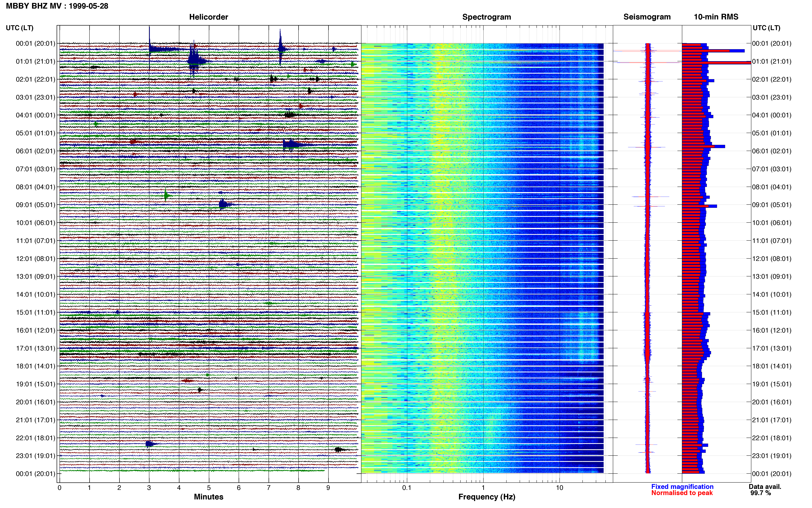812x508 pixels.
Task: Select the left time label '07:01 (03:01)'
Action: [35, 169]
